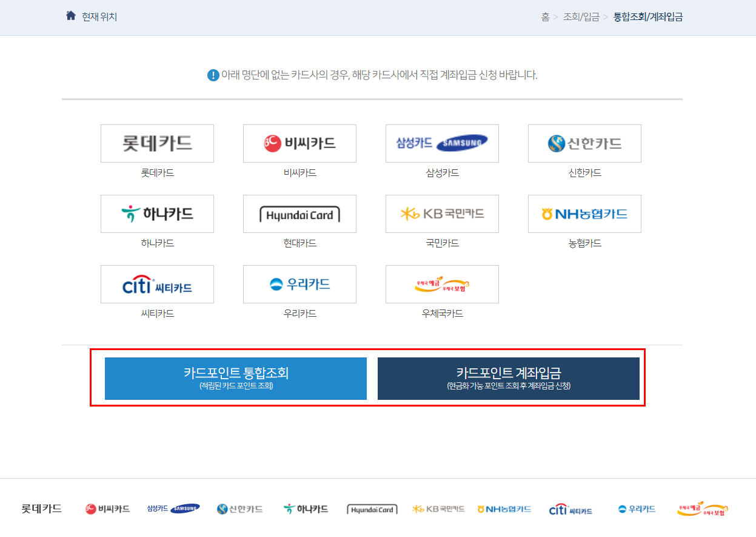
Task: Select the Hyundai Card logo card
Action: coord(299,214)
